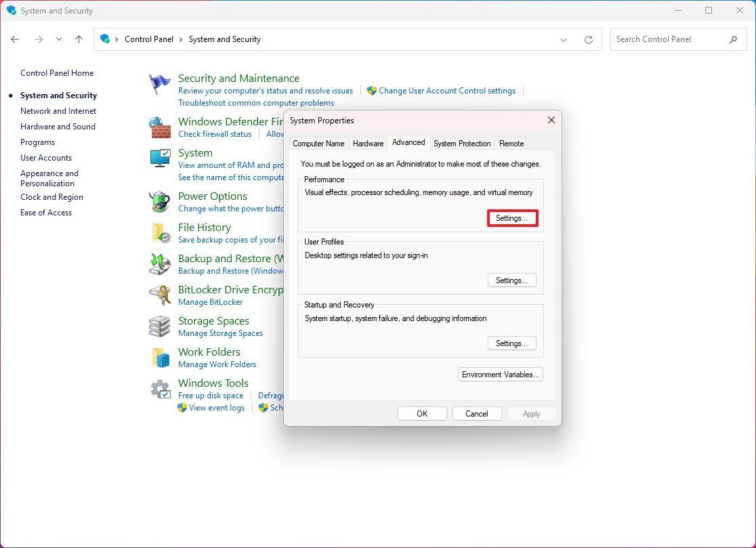This screenshot has width=756, height=548.
Task: Select the Power Options battery icon
Action: [x=159, y=201]
